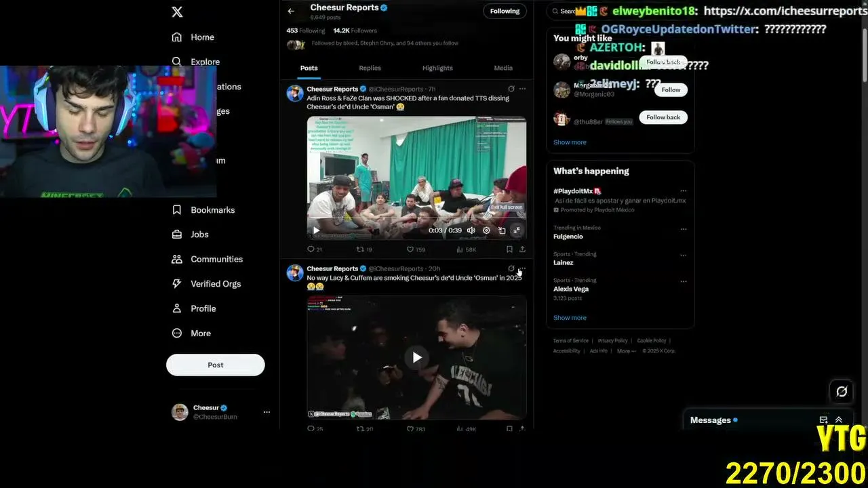This screenshot has height=488, width=868.
Task: Follow the Morganic03 suggested account
Action: (671, 89)
